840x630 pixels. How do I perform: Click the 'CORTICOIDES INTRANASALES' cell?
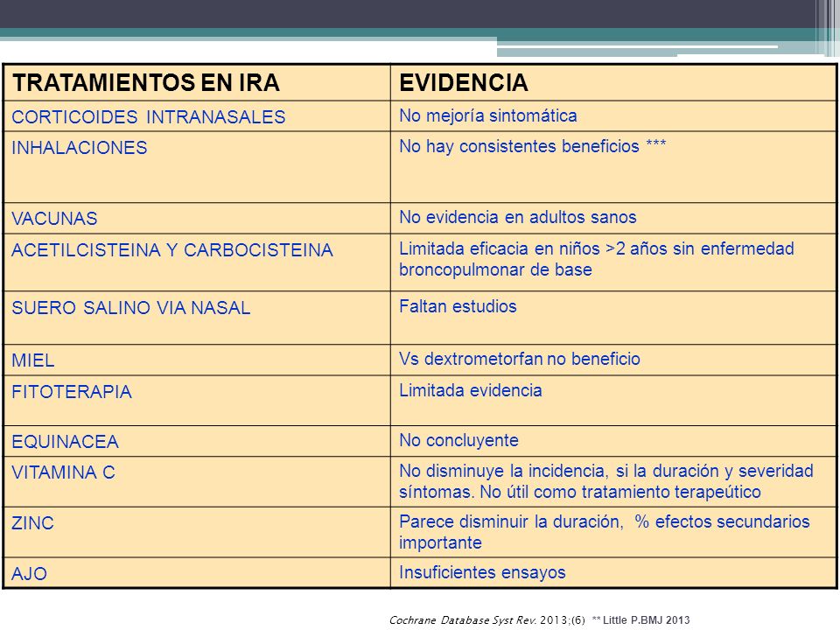(197, 116)
